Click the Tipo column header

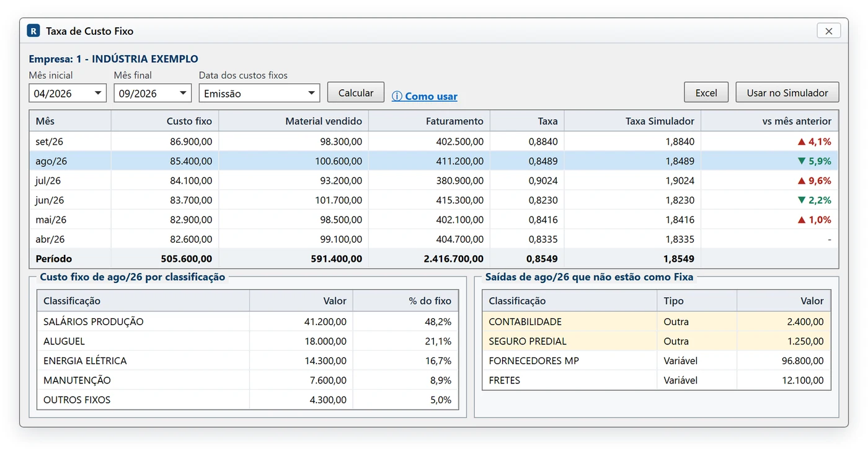coord(697,301)
